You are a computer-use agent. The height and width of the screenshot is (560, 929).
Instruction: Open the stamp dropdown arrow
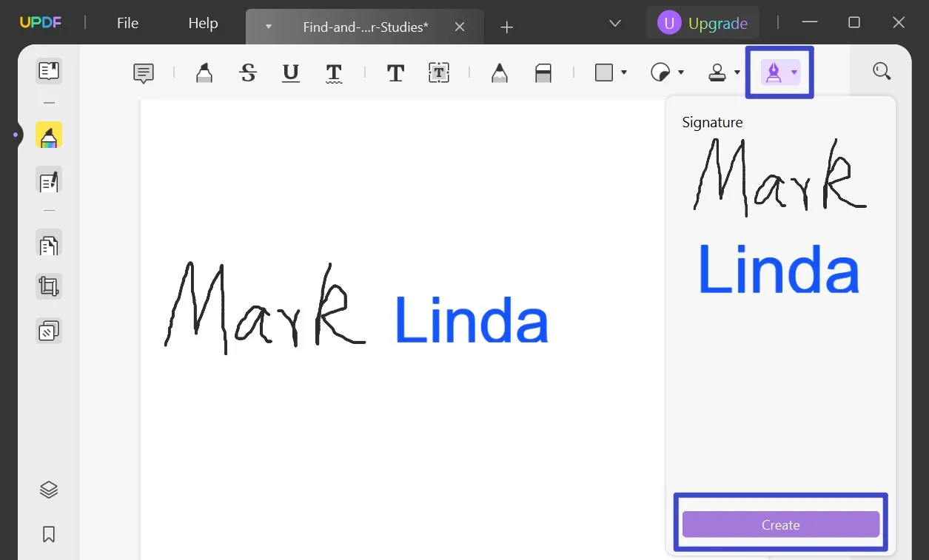click(x=737, y=72)
